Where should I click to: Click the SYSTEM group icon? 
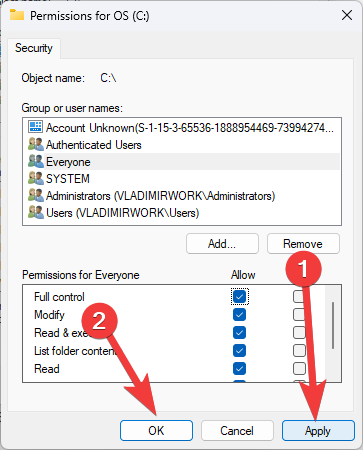point(36,178)
